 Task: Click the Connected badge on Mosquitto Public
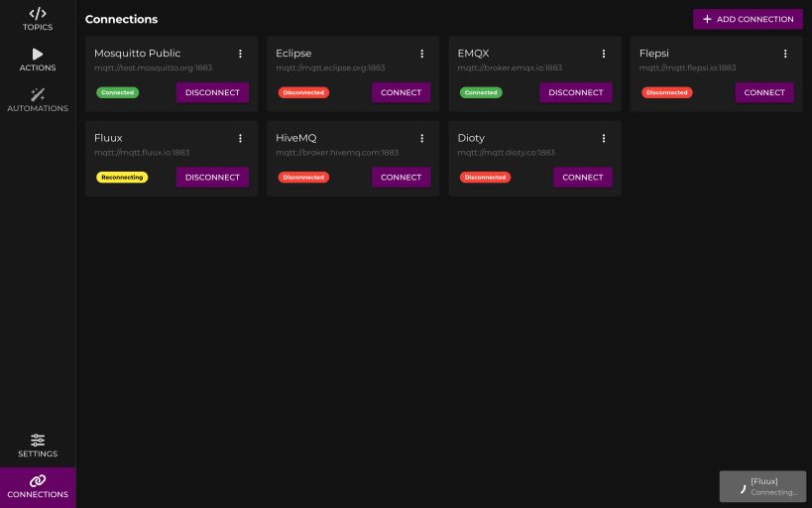click(x=118, y=93)
